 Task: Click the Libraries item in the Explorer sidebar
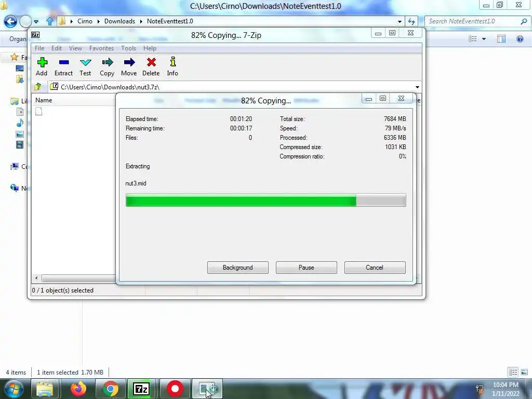19,101
